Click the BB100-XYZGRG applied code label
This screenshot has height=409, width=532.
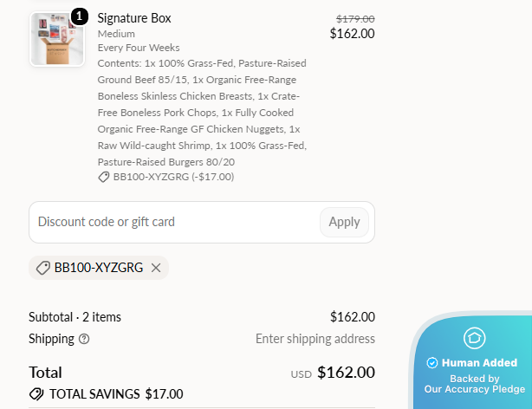tap(99, 268)
